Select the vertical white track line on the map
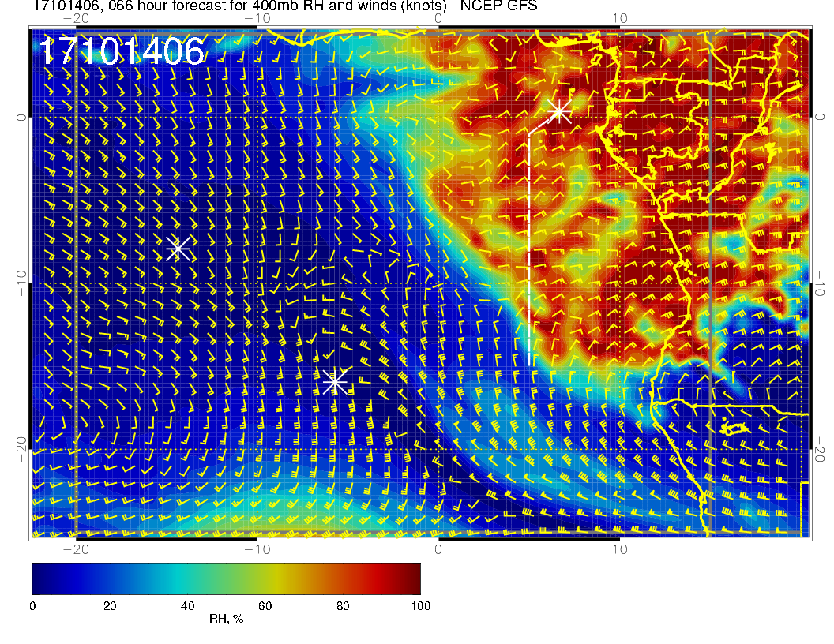Screen dimensions: 834x644 click(530, 249)
